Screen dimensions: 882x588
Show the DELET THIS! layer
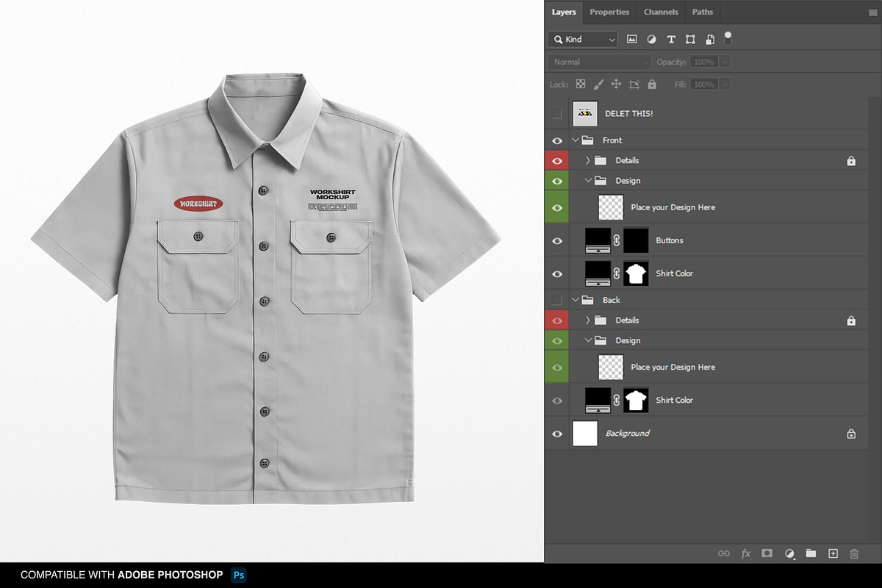[x=556, y=113]
